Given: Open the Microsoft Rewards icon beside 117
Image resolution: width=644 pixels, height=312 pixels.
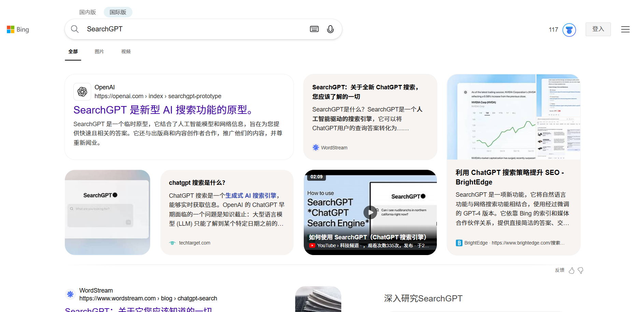Looking at the screenshot, I should click(569, 30).
